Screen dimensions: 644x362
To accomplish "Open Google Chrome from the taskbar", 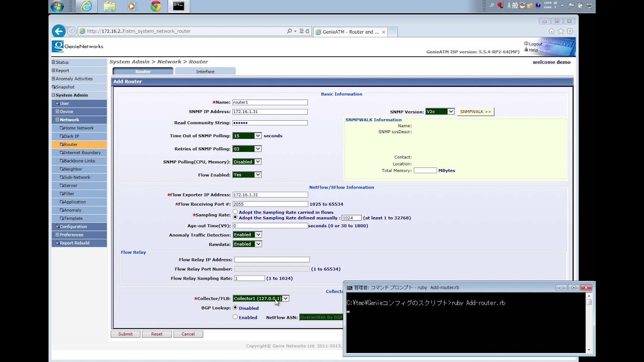I will [156, 6].
